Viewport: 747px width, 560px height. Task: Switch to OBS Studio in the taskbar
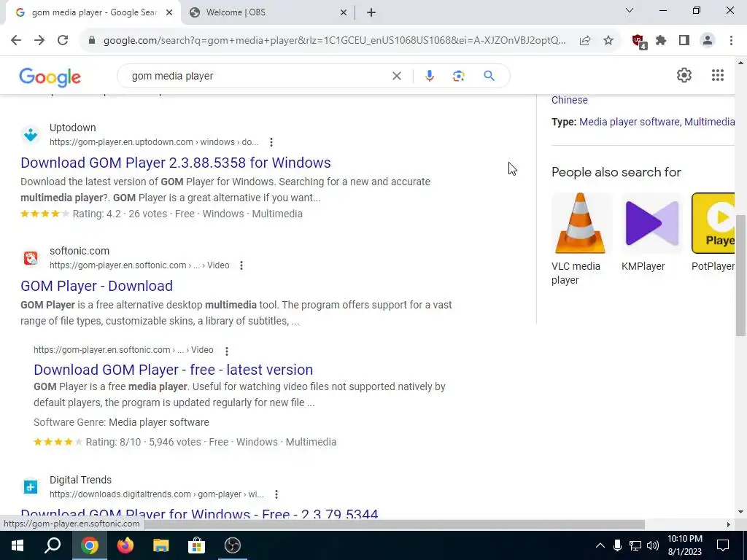tap(233, 545)
